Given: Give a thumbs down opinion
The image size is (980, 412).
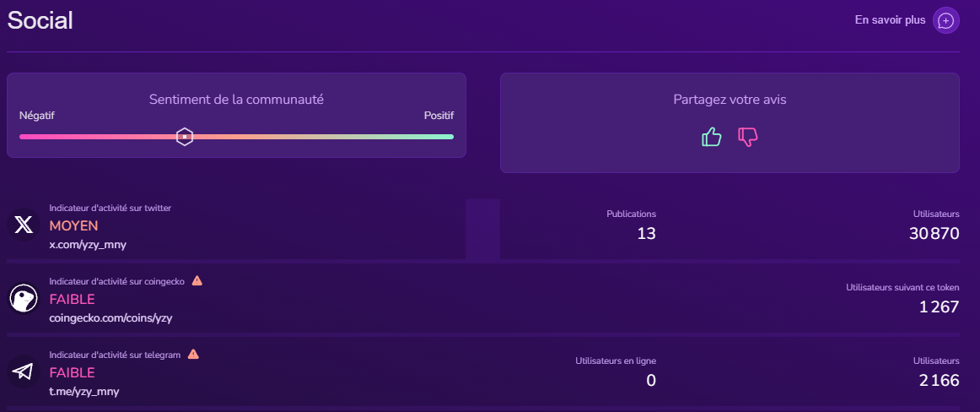Looking at the screenshot, I should pyautogui.click(x=747, y=137).
